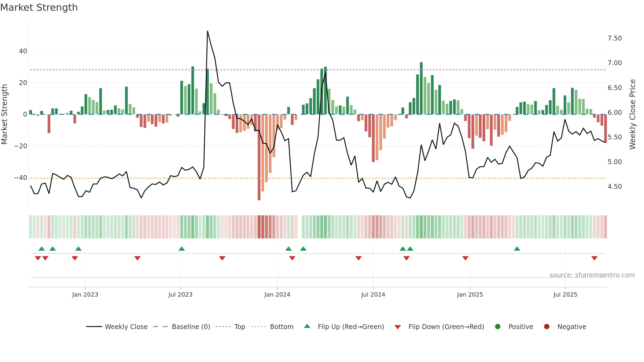This screenshot has width=644, height=362.
Task: Select the Flip Down marker just before Jan 2025
Action: [x=466, y=258]
